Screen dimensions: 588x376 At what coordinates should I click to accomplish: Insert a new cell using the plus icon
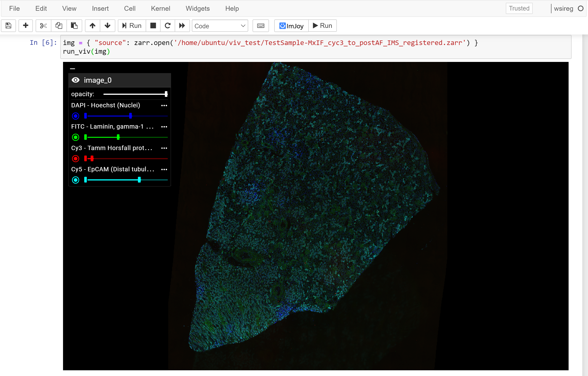point(25,26)
